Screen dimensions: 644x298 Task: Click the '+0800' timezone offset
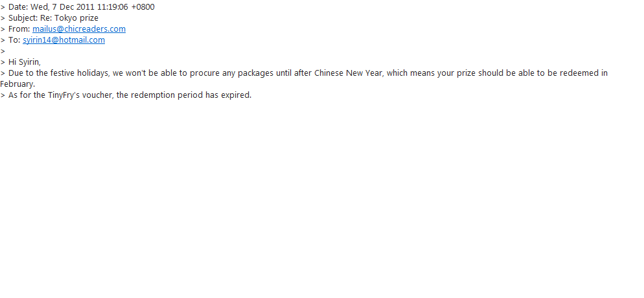[x=143, y=7]
